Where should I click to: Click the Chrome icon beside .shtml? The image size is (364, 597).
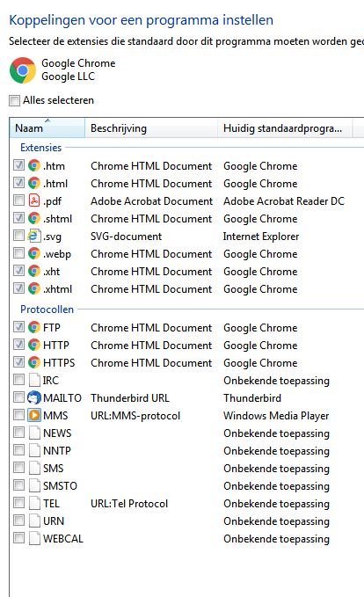click(x=34, y=218)
